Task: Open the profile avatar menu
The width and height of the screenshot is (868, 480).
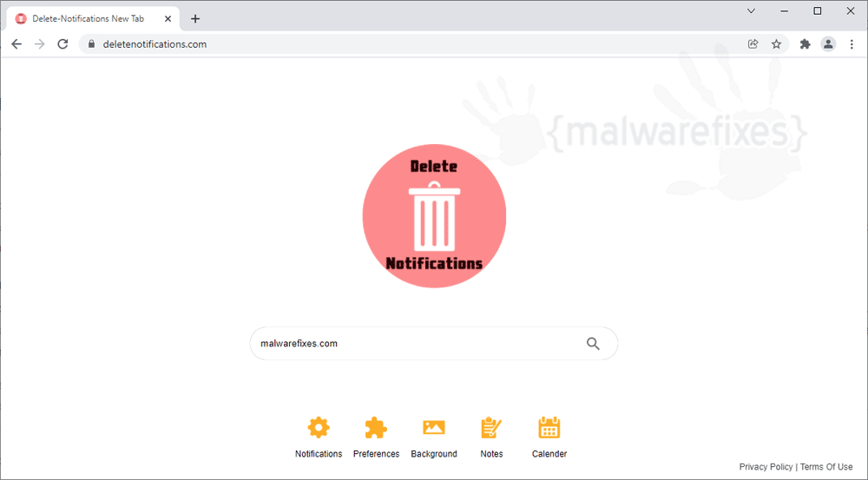Action: (x=828, y=44)
